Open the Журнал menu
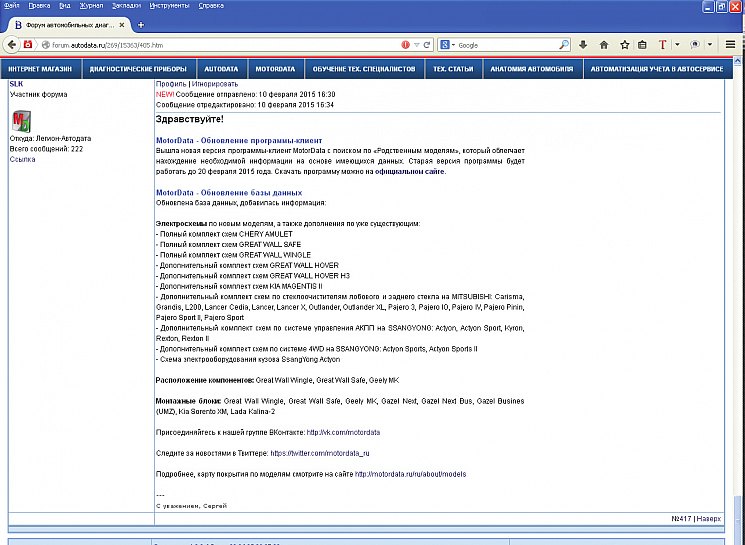745x545 pixels. [x=91, y=6]
